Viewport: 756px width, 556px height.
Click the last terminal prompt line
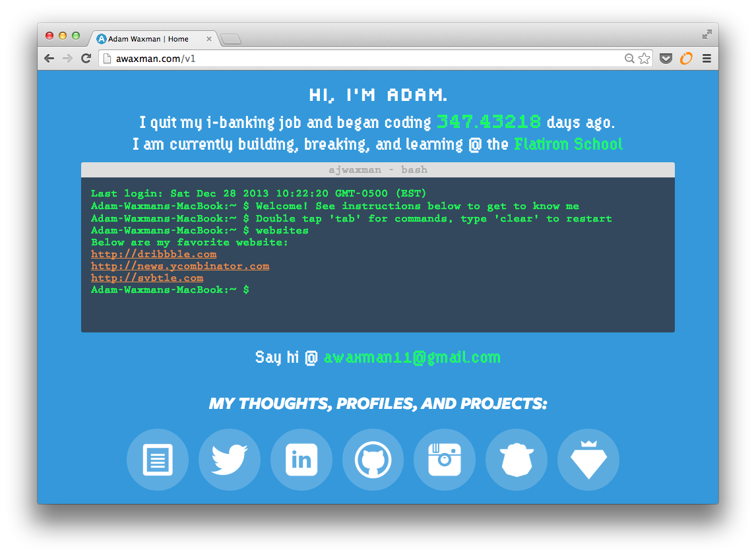tap(170, 290)
